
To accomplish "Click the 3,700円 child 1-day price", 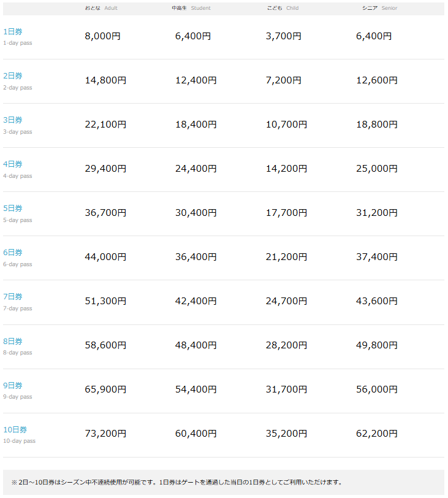I will pos(283,36).
